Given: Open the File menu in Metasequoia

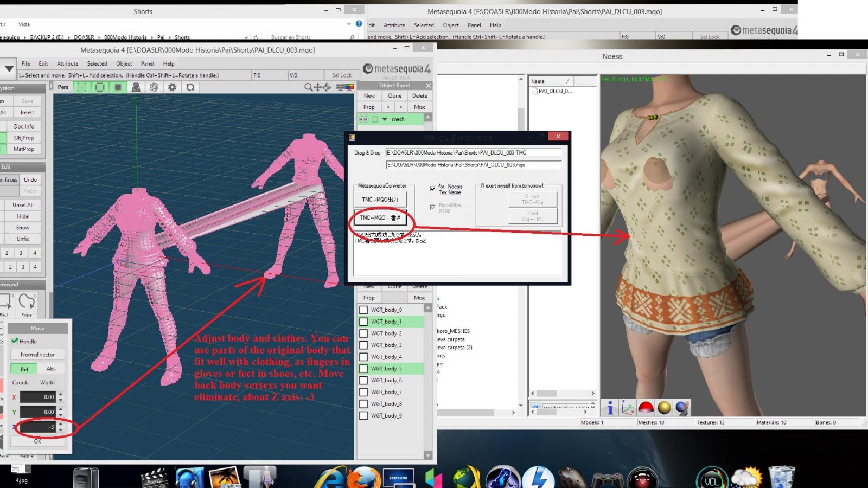Looking at the screenshot, I should tap(25, 63).
